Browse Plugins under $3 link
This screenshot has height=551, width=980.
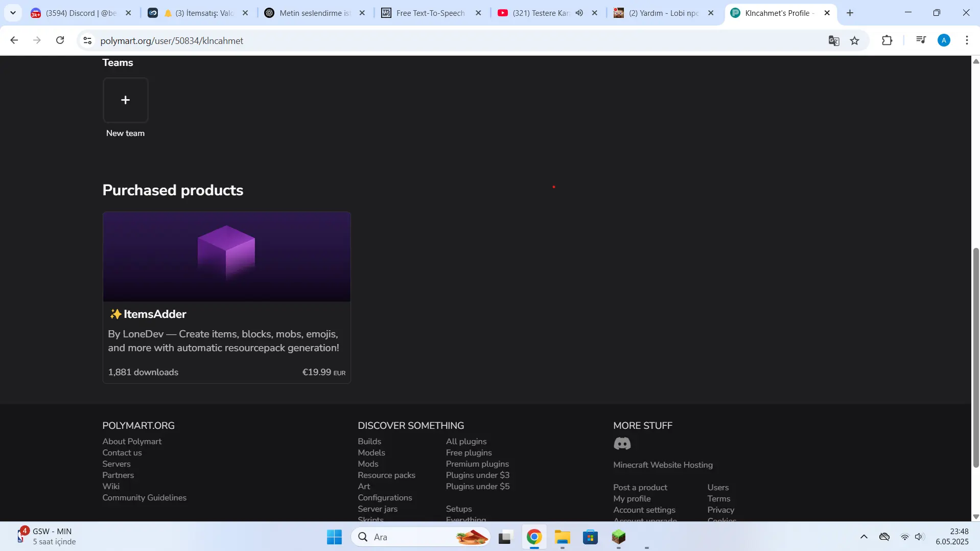point(477,475)
